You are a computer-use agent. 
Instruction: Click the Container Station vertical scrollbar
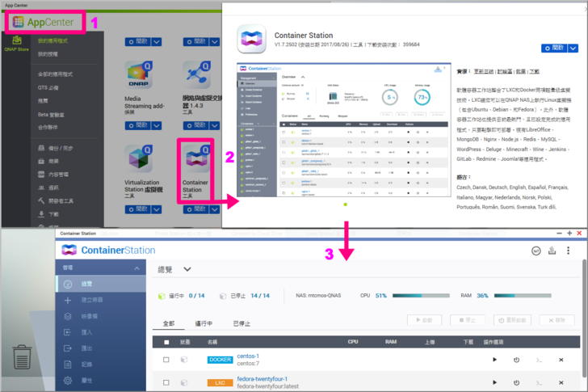click(x=584, y=318)
